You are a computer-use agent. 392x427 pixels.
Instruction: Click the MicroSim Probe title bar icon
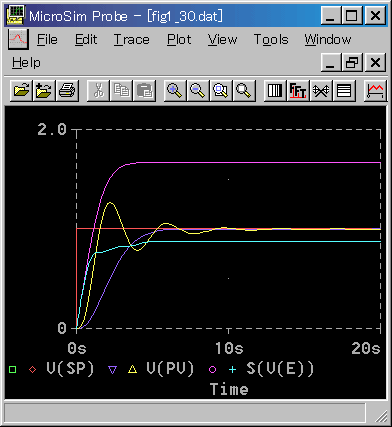(15, 15)
